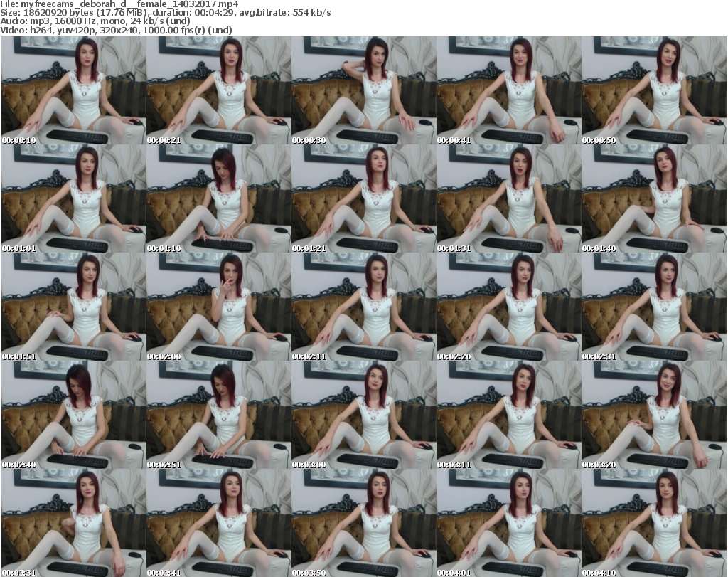Click the "Audio: mp3, 16000 Hz" line
The height and width of the screenshot is (577, 728).
(x=95, y=21)
